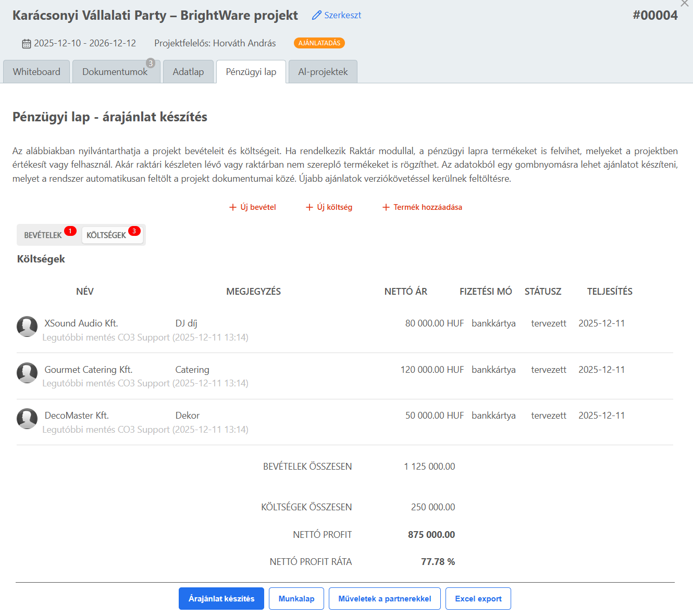
Task: Select the KÖLTSÉGEK toggle
Action: [x=106, y=235]
